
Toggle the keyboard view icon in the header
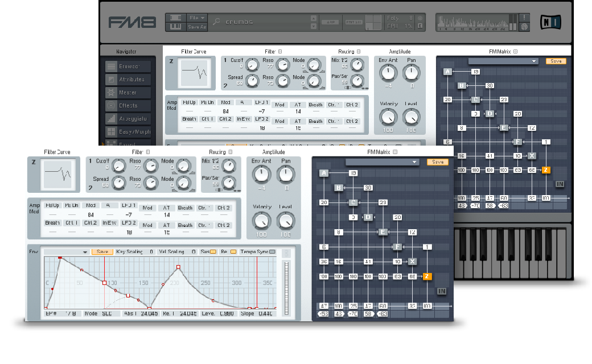pos(176,27)
